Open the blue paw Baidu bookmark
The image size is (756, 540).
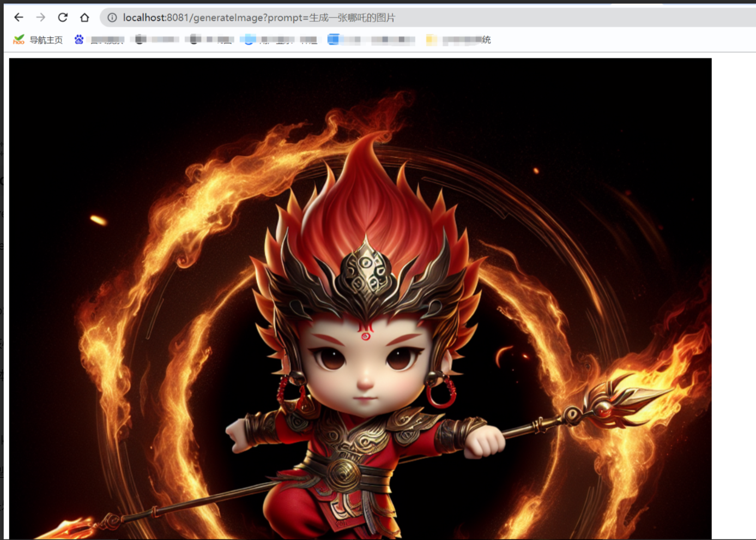pos(99,40)
